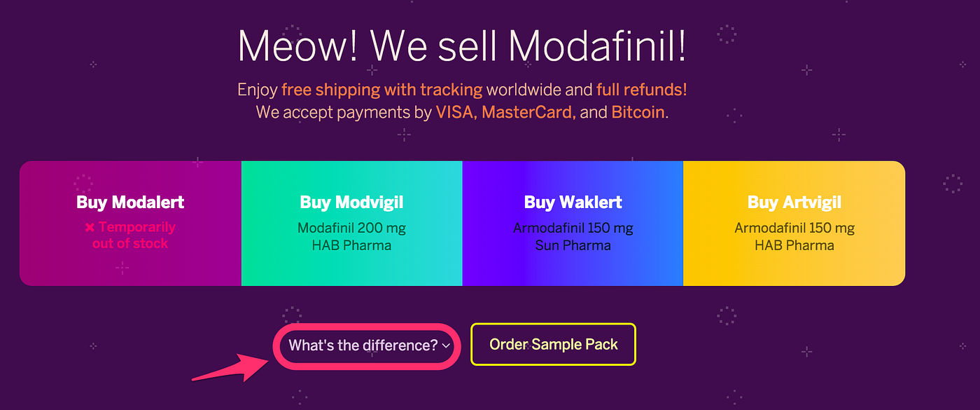980x410 pixels.
Task: Click the Order Sample Pack button
Action: coord(553,344)
